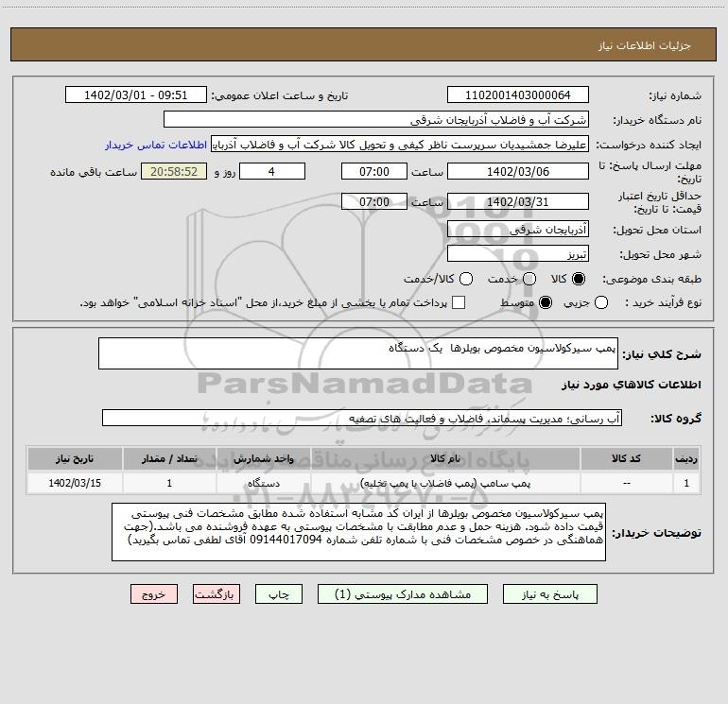Click the گروه کالا field آب رسانی
This screenshot has width=728, height=704.
point(362,418)
